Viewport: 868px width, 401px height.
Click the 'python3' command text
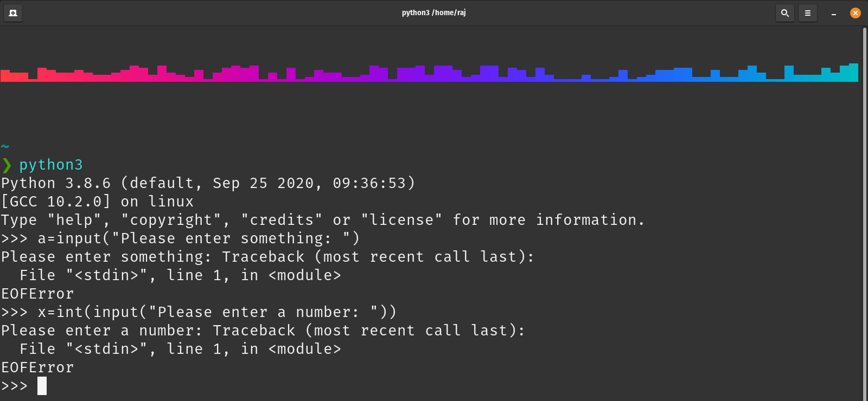51,165
